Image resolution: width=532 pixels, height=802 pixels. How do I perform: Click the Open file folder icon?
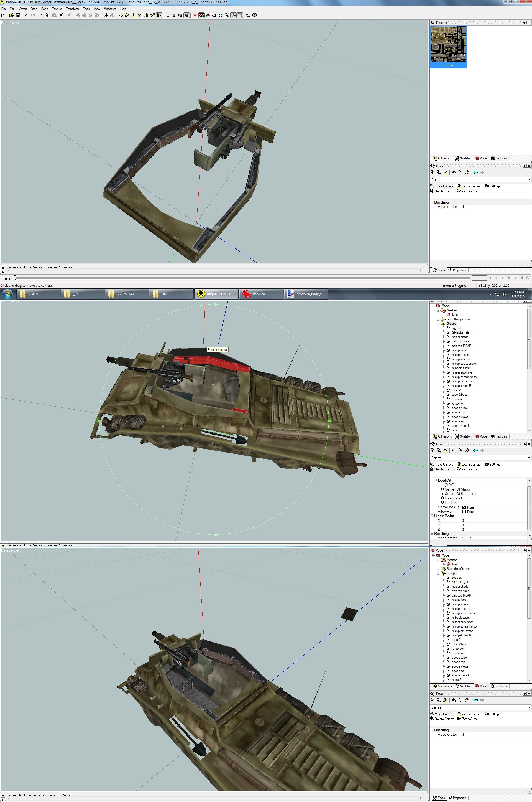11,15
